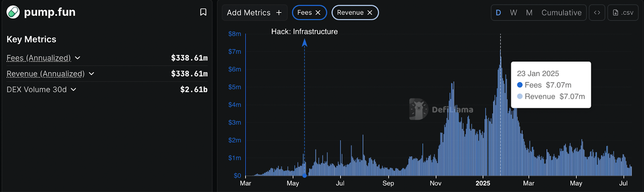This screenshot has width=644, height=192.
Task: Open the embed code icon button
Action: [597, 13]
